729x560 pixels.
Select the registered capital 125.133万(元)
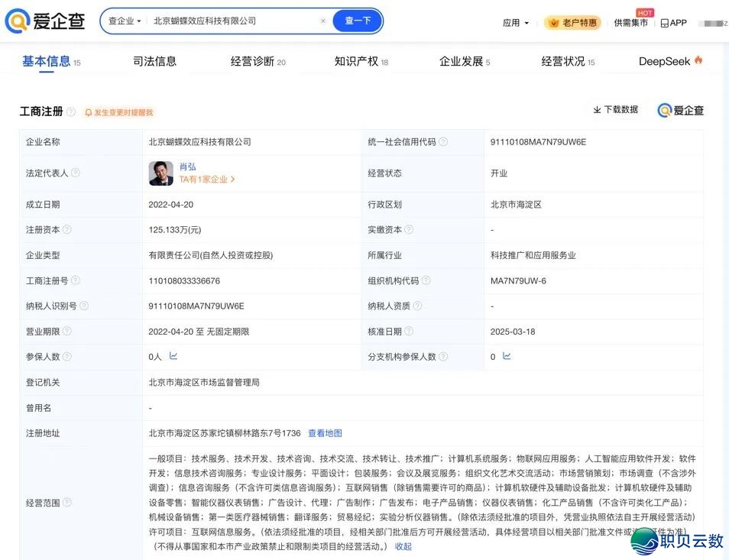(x=175, y=230)
